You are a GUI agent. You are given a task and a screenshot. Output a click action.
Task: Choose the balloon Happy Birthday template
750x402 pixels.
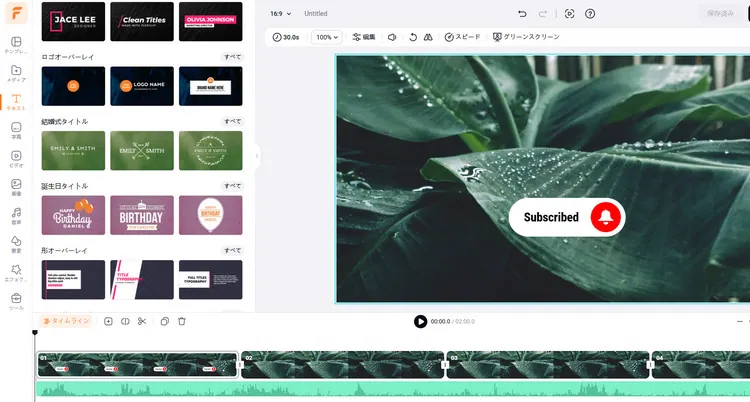[210, 215]
